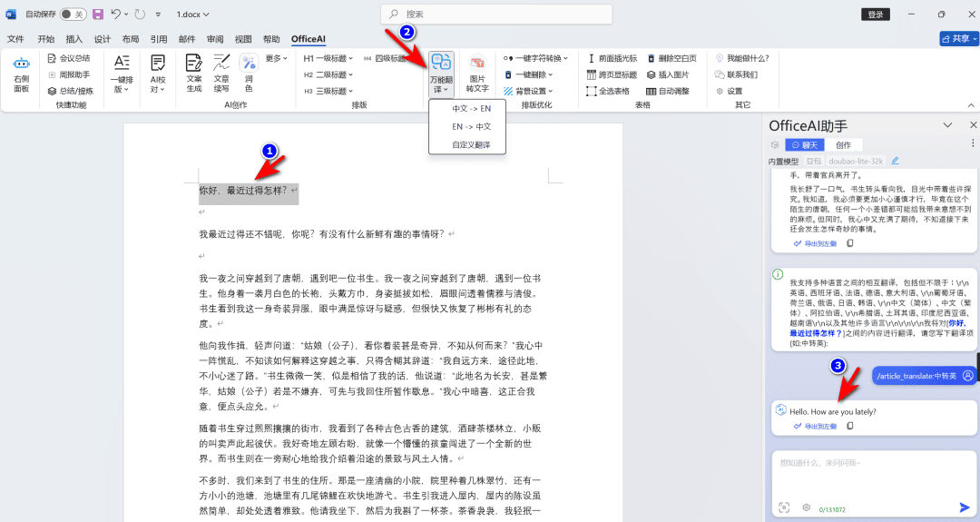The image size is (980, 522).
Task: Choose 中文 -> EN translation option
Action: 471,109
